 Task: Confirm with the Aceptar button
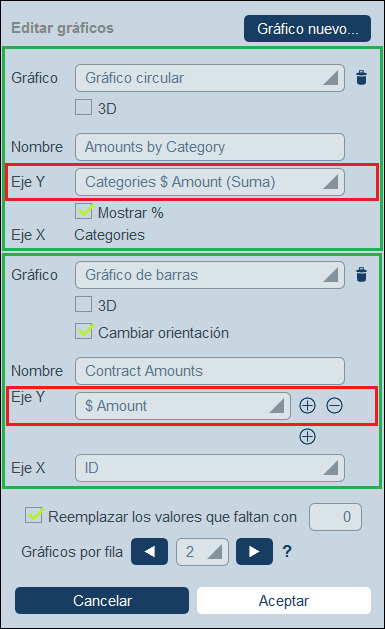284,601
